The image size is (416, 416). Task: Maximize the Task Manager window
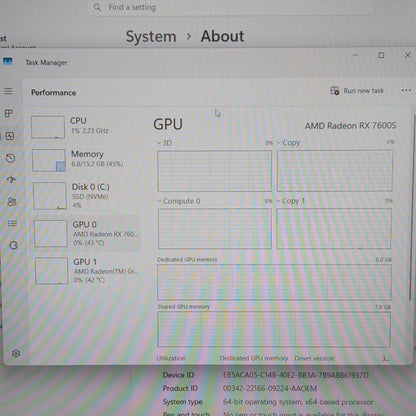coord(381,55)
